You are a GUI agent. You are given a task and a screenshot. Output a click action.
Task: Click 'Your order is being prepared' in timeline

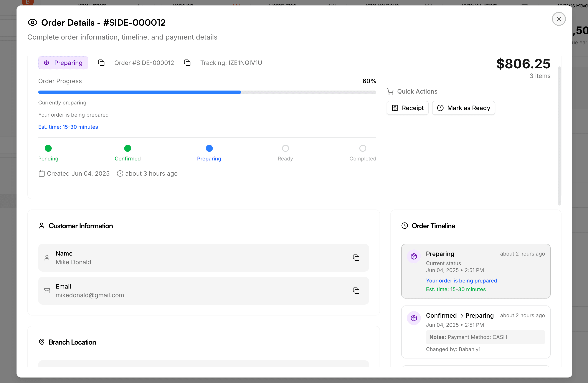[461, 281]
